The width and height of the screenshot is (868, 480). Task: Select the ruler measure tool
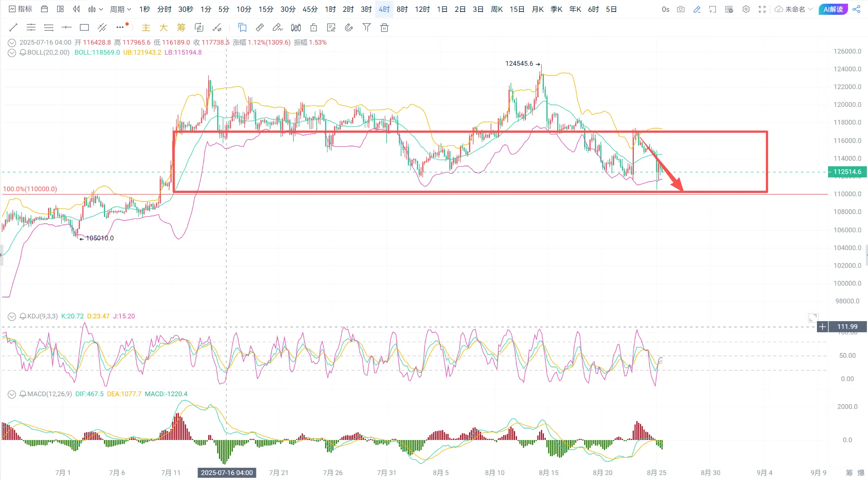(260, 27)
